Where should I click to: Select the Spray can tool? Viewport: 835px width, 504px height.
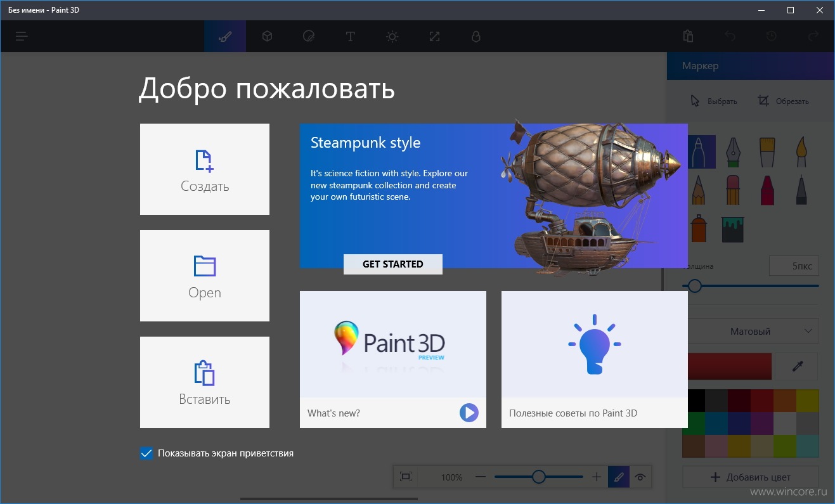coord(699,228)
